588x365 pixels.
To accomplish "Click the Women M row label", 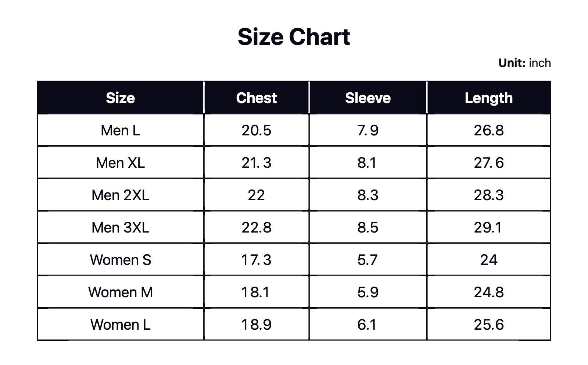I will pyautogui.click(x=120, y=292).
